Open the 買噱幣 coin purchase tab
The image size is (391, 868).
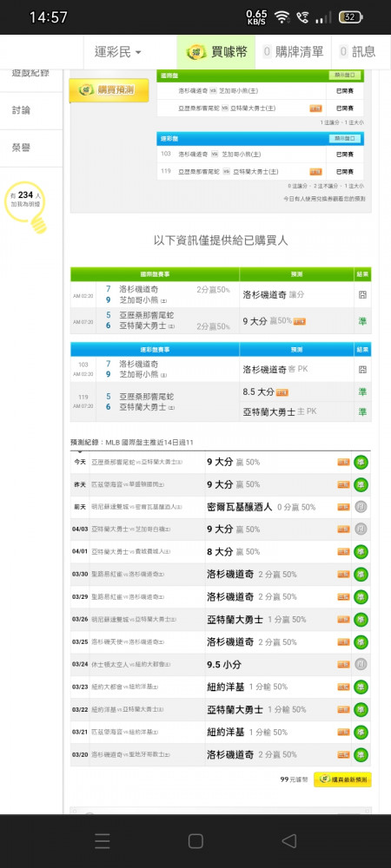coord(216,52)
